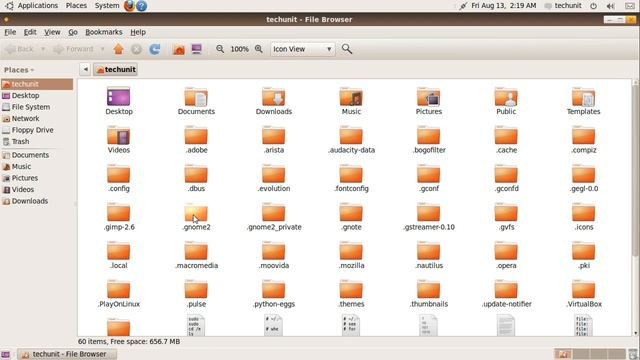
Task: Select the .thumbnails folder
Action: [x=429, y=294]
